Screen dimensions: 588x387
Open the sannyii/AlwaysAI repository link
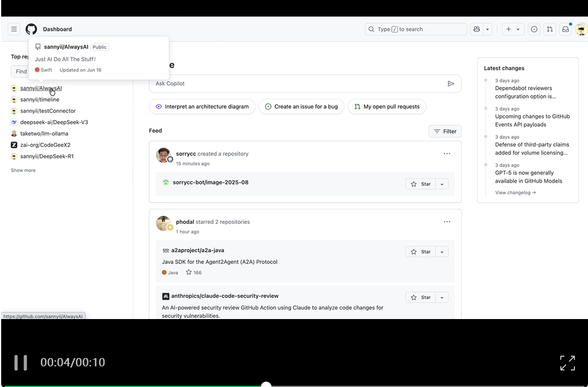pos(41,88)
